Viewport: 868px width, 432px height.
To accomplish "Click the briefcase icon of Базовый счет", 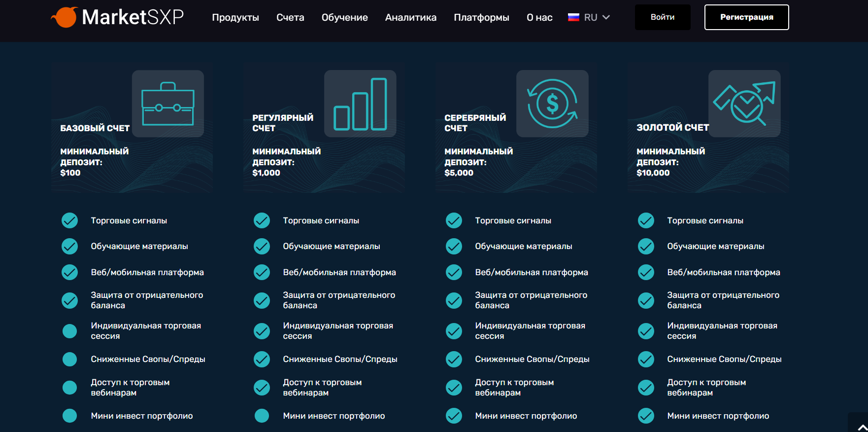I will tap(168, 104).
